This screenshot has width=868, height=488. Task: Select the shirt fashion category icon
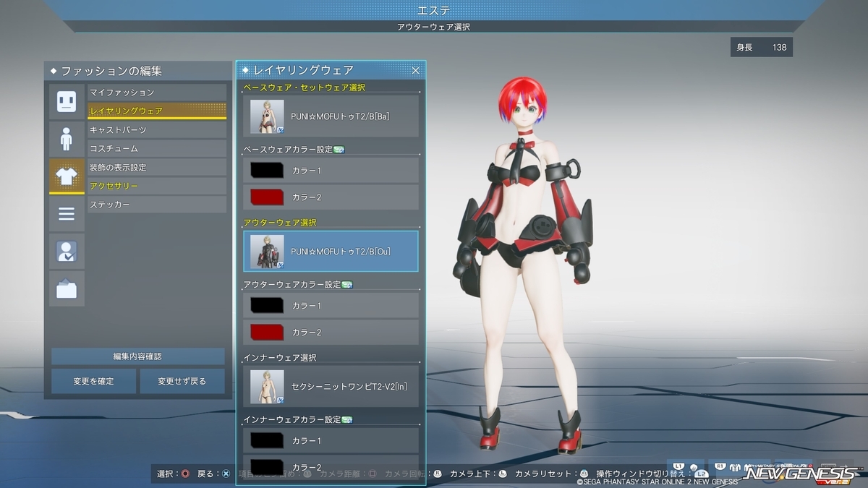[x=67, y=176]
